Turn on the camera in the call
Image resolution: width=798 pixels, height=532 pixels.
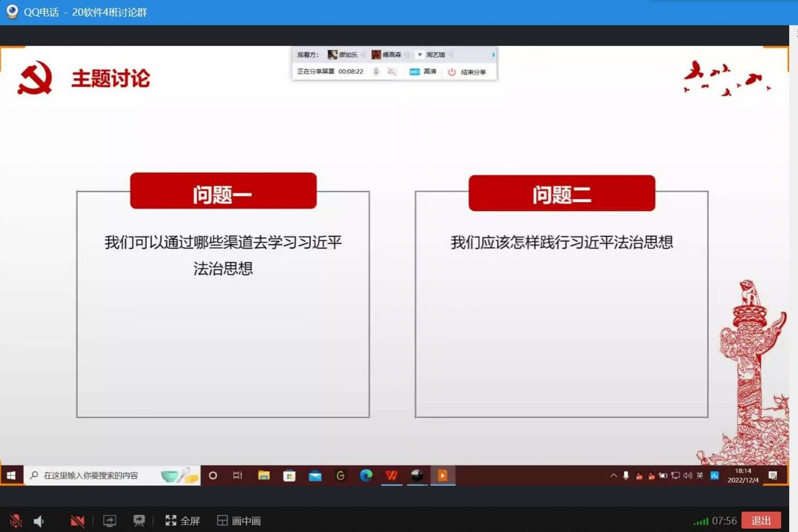pos(77,521)
